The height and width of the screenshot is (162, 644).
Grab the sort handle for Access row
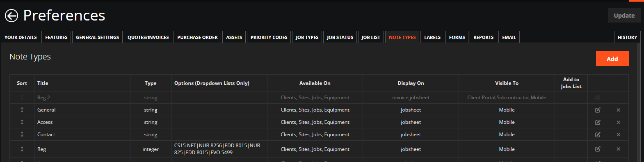pyautogui.click(x=22, y=122)
